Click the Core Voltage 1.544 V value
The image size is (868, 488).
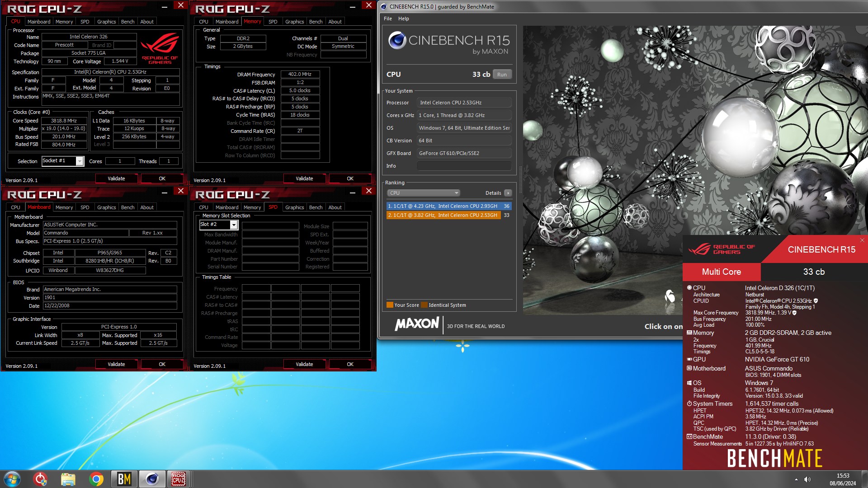pos(120,61)
